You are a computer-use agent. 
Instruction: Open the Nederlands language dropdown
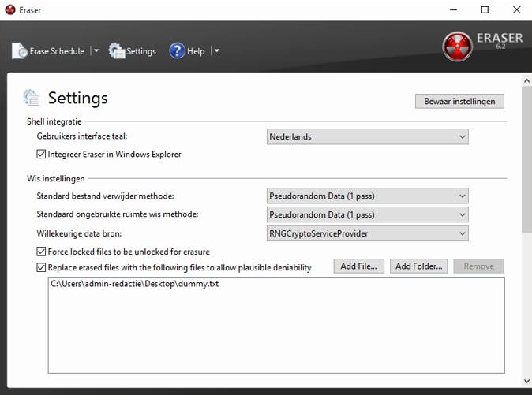click(x=368, y=137)
